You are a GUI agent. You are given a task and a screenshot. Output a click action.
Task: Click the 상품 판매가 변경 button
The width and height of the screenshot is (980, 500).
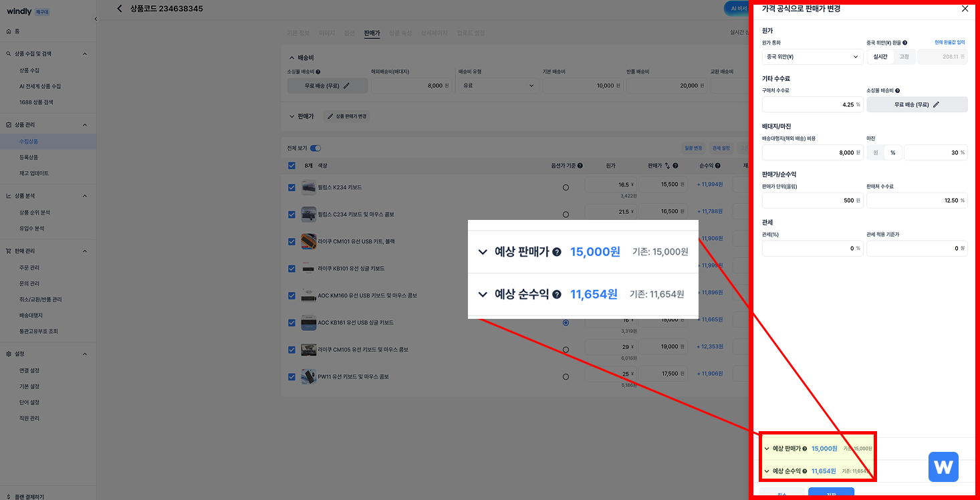(347, 116)
